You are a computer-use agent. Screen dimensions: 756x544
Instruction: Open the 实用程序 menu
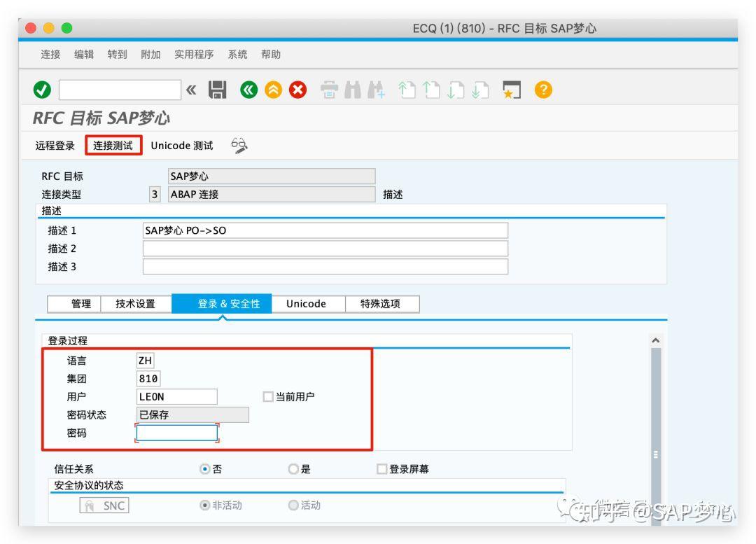[x=194, y=55]
